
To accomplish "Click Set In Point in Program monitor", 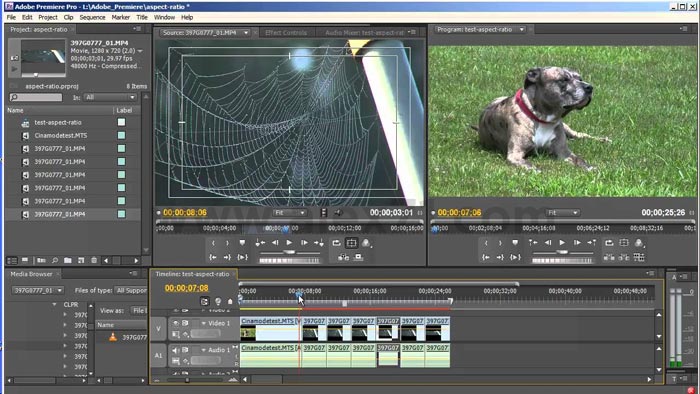I will click(x=486, y=243).
